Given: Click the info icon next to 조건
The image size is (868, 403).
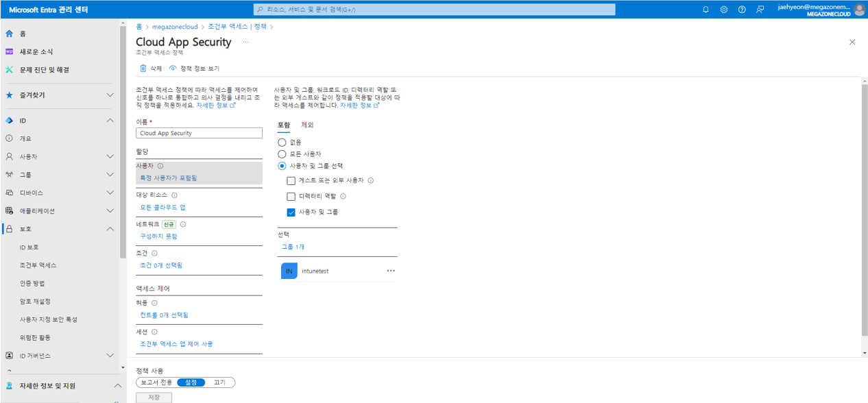Looking at the screenshot, I should coord(154,254).
